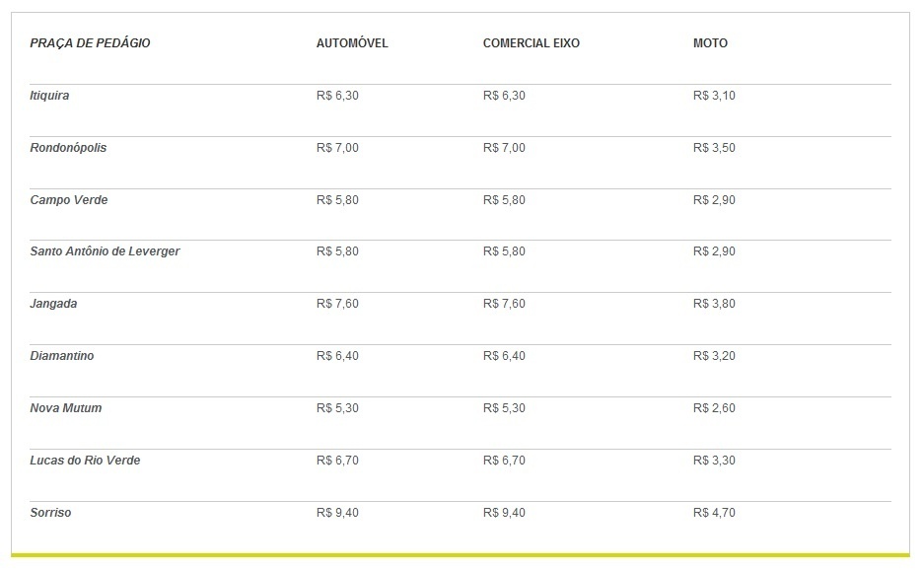The height and width of the screenshot is (570, 924).
Task: Click the AUTOMÓVEL column header
Action: point(352,43)
